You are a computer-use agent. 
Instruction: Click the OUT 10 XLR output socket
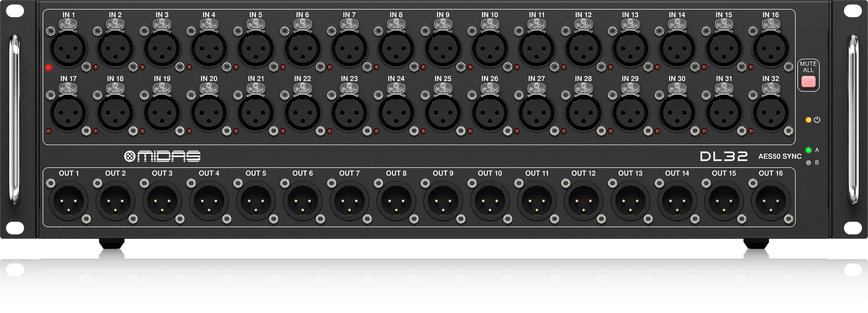[490, 201]
